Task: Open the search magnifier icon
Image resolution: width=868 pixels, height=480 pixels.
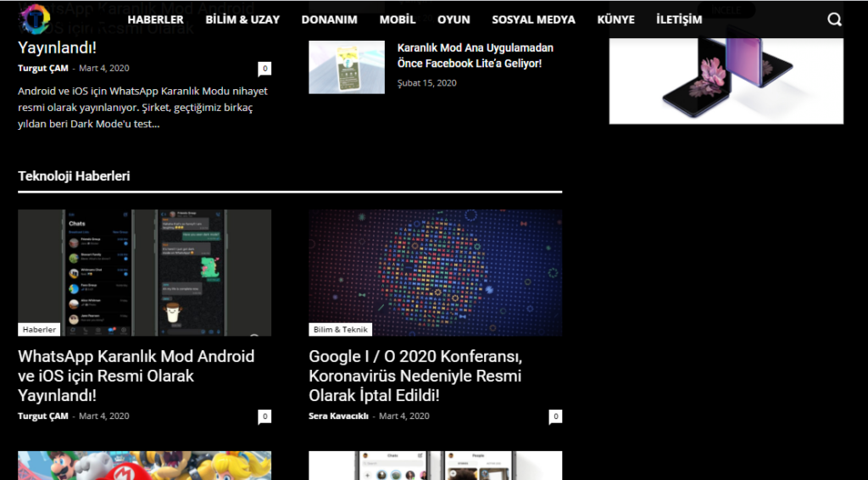Action: [834, 20]
